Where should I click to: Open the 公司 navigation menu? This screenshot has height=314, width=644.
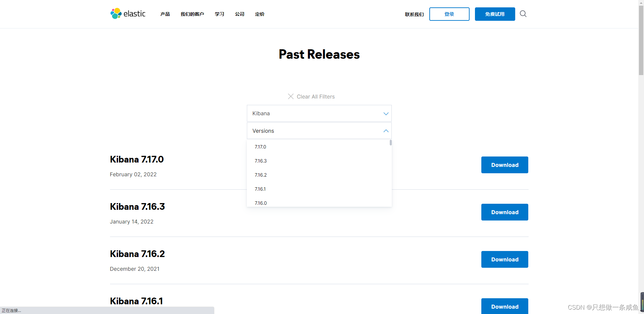(239, 14)
